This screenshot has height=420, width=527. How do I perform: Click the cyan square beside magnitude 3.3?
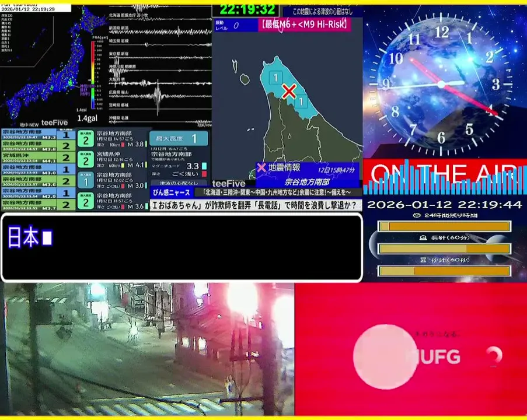coord(204,166)
